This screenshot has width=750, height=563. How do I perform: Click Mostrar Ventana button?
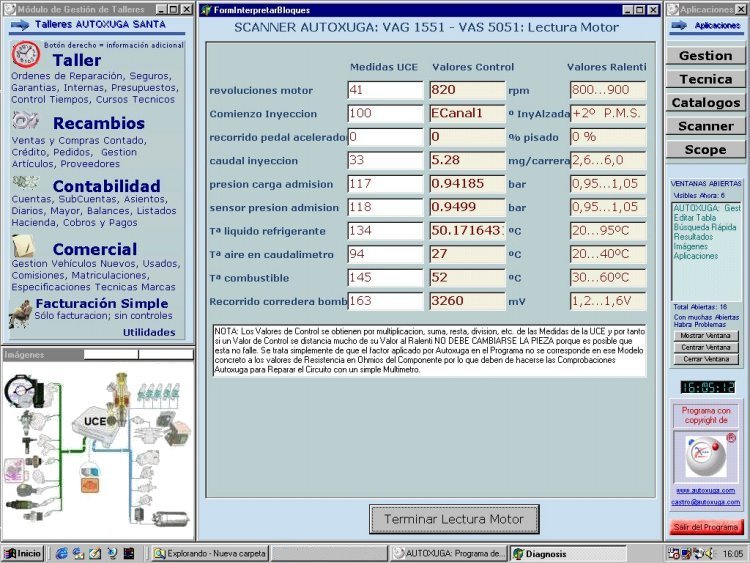pos(706,336)
